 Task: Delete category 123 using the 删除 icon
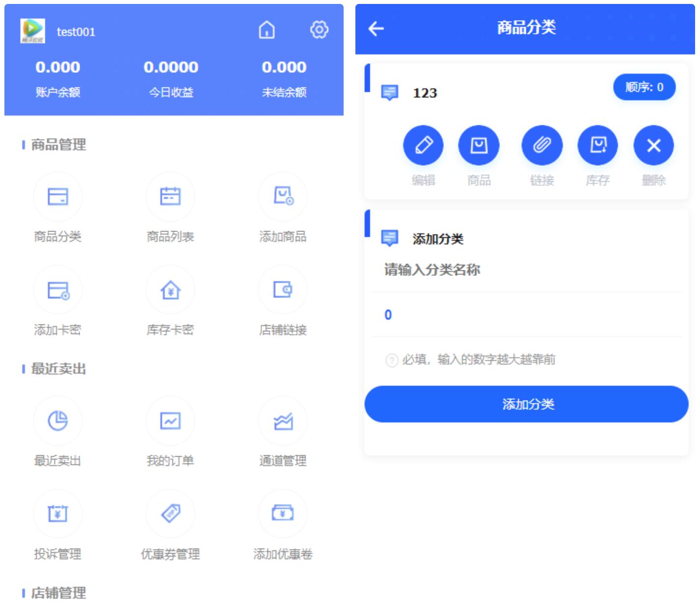click(x=653, y=145)
